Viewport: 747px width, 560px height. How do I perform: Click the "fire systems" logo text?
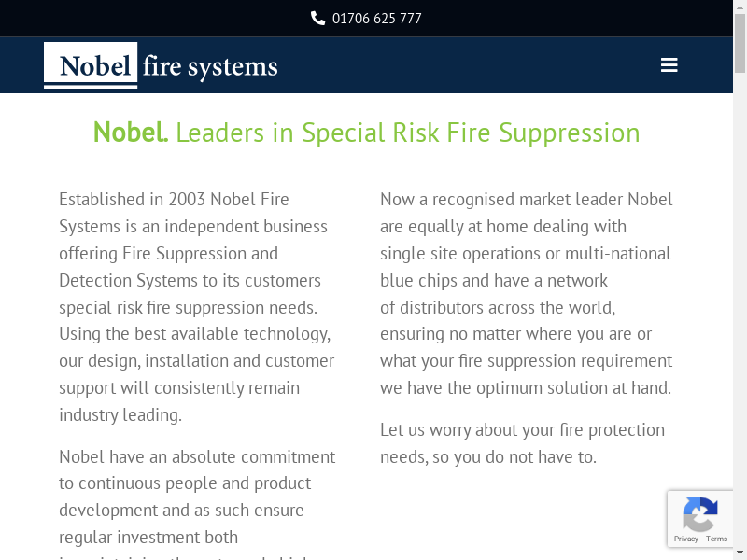(210, 67)
